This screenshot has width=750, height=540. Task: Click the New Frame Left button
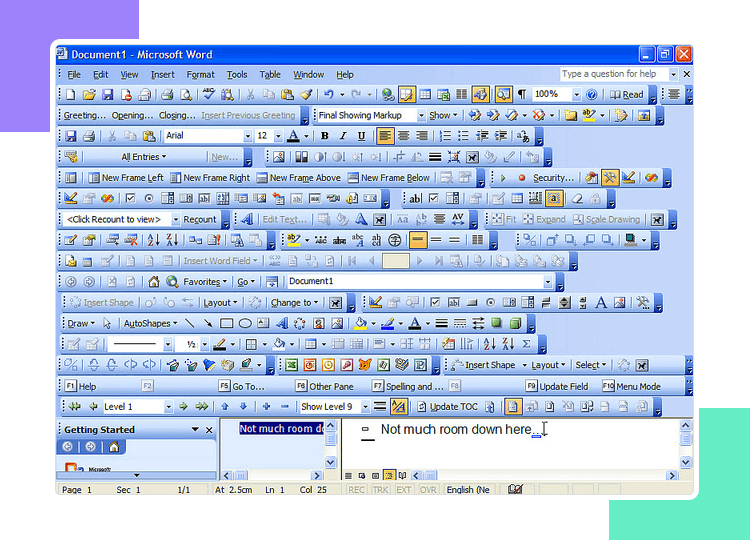point(126,178)
